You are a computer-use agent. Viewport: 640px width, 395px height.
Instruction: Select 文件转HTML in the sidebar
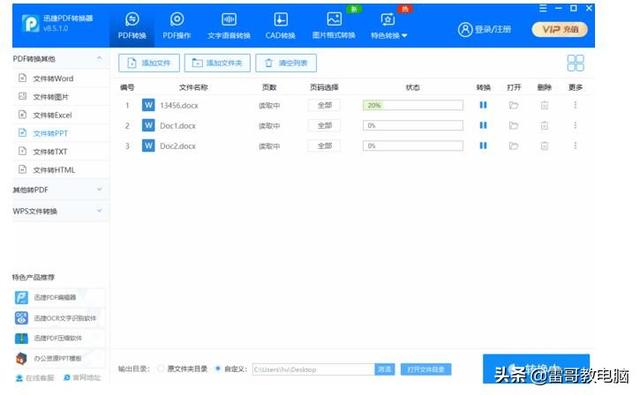60,170
